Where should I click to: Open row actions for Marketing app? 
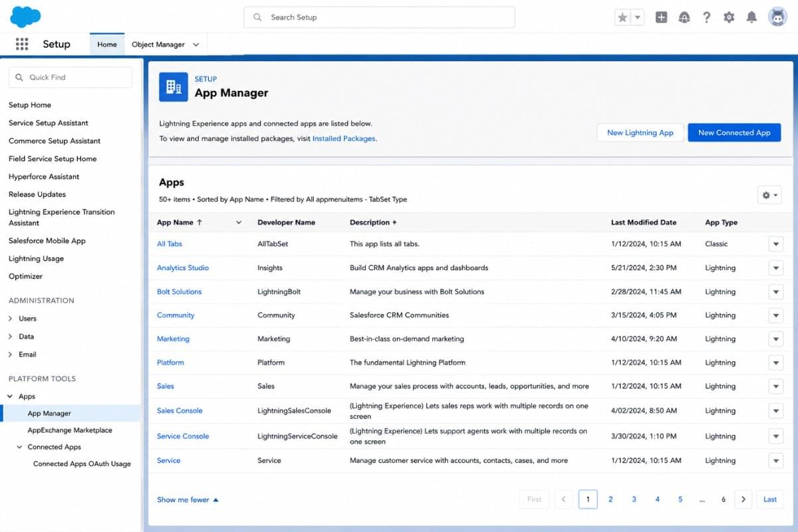pos(775,339)
